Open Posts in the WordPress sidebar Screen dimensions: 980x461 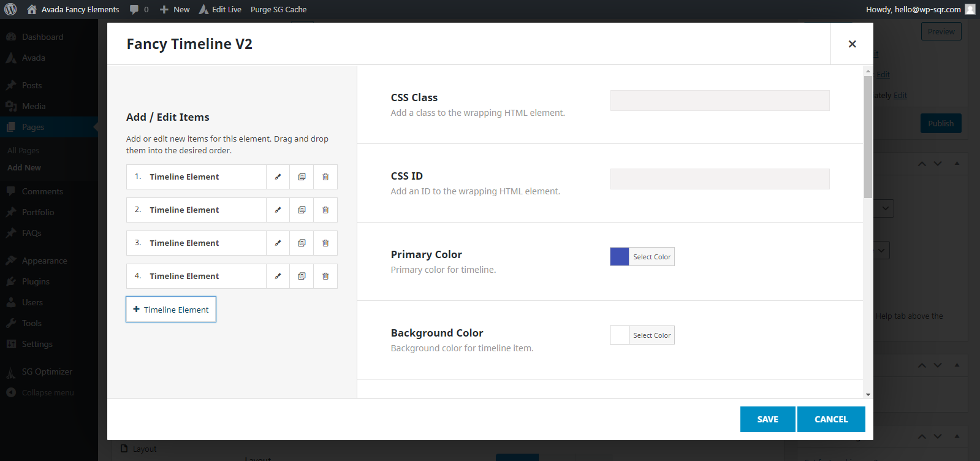coord(49,85)
